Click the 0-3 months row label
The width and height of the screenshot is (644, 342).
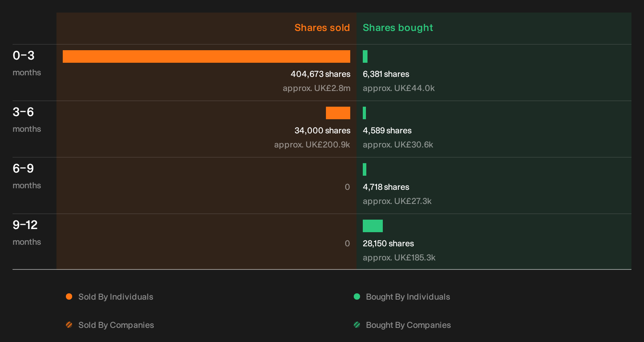[27, 63]
